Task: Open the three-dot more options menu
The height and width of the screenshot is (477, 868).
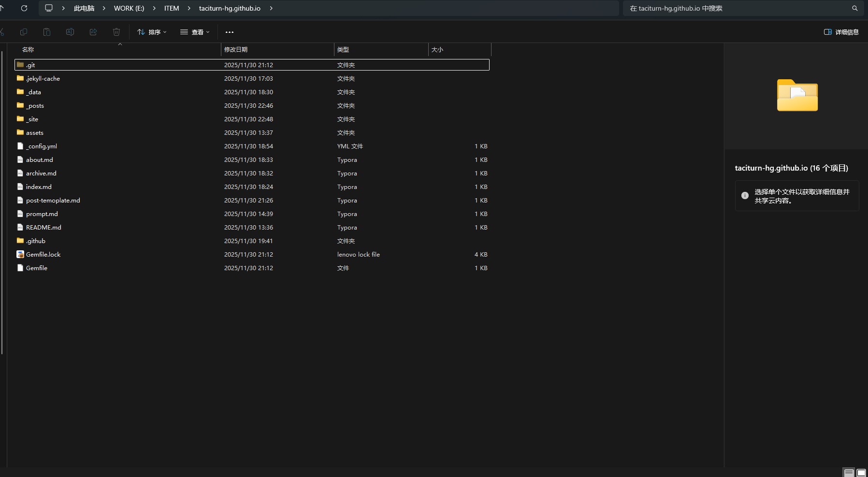Action: [230, 32]
